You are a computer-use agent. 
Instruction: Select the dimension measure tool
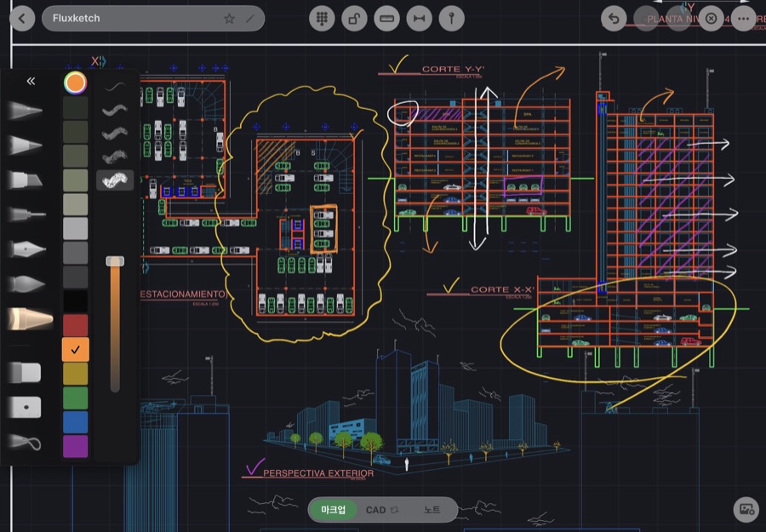click(419, 19)
